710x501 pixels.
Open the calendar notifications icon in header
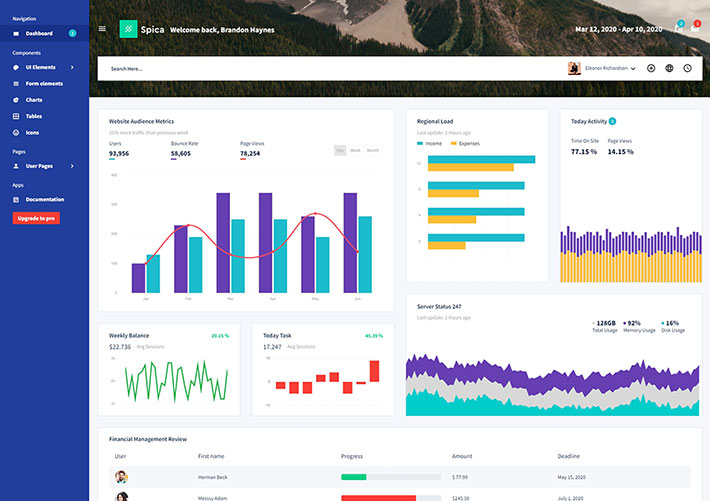(679, 29)
